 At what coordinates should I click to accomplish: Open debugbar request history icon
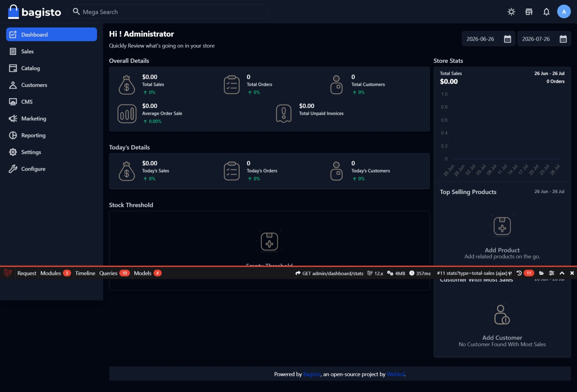519,273
